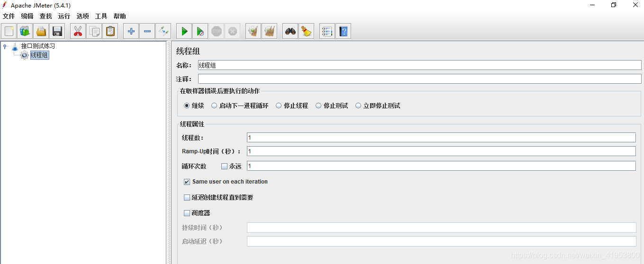
Task: Click the 启动延迟（秒） field
Action: [x=441, y=241]
